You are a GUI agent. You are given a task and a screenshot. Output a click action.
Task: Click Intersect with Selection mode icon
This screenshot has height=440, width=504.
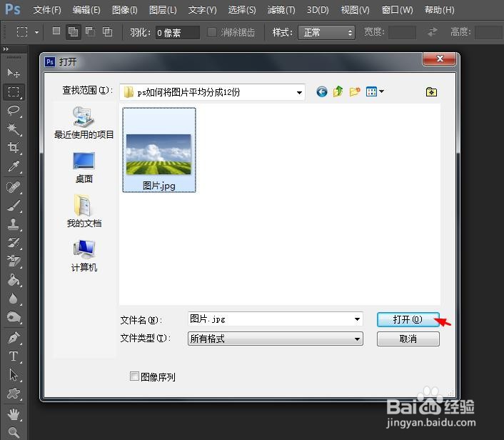(107, 31)
